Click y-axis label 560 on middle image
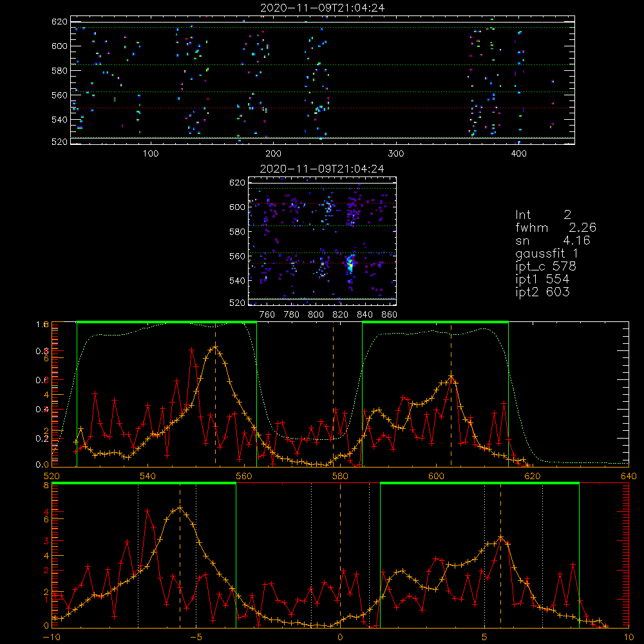The image size is (644, 644). [237, 256]
